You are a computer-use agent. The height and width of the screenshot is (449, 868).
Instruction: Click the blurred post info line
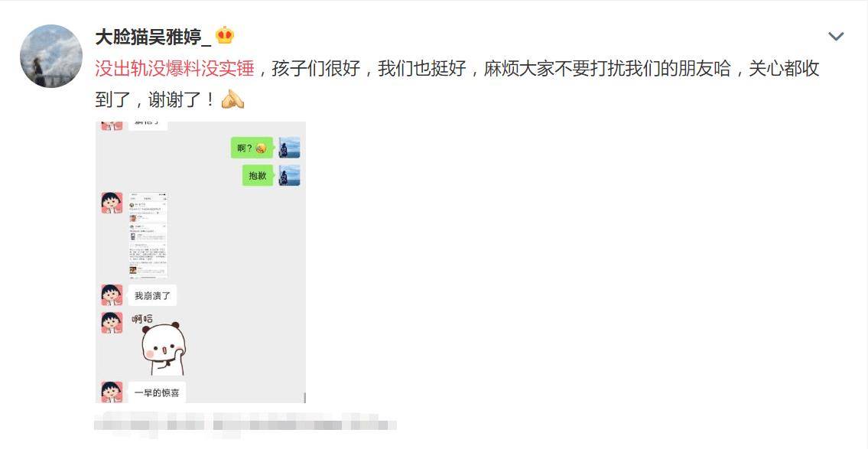(245, 425)
